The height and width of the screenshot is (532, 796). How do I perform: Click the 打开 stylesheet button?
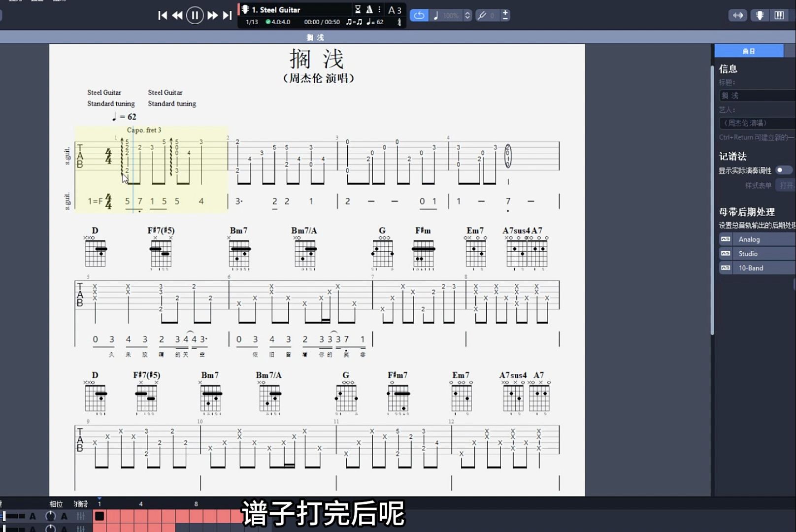pos(786,185)
